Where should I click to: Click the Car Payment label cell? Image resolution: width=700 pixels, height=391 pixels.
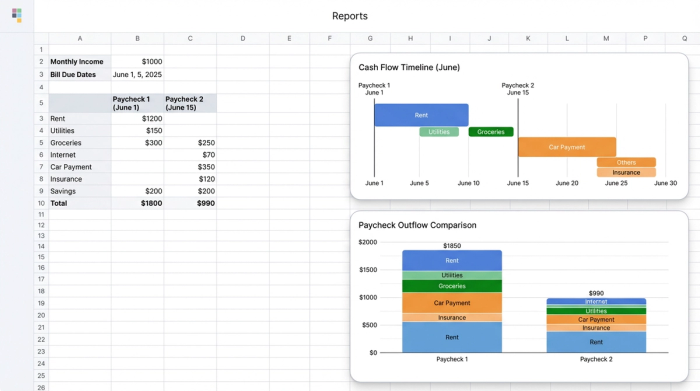click(x=80, y=167)
